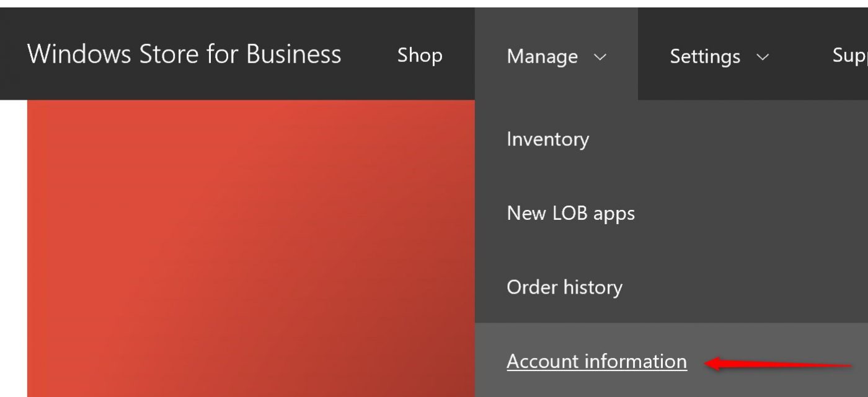The height and width of the screenshot is (397, 868).
Task: Open the Settings menu
Action: tap(704, 56)
